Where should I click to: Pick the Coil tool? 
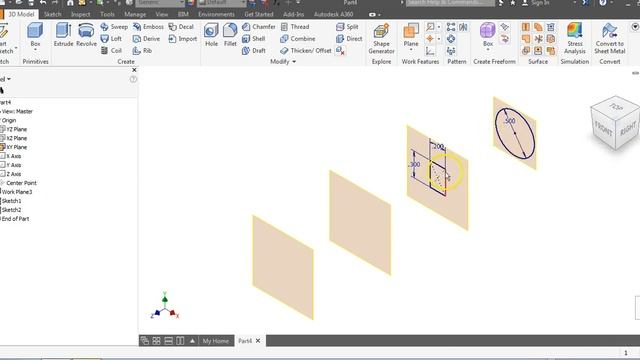click(111, 51)
